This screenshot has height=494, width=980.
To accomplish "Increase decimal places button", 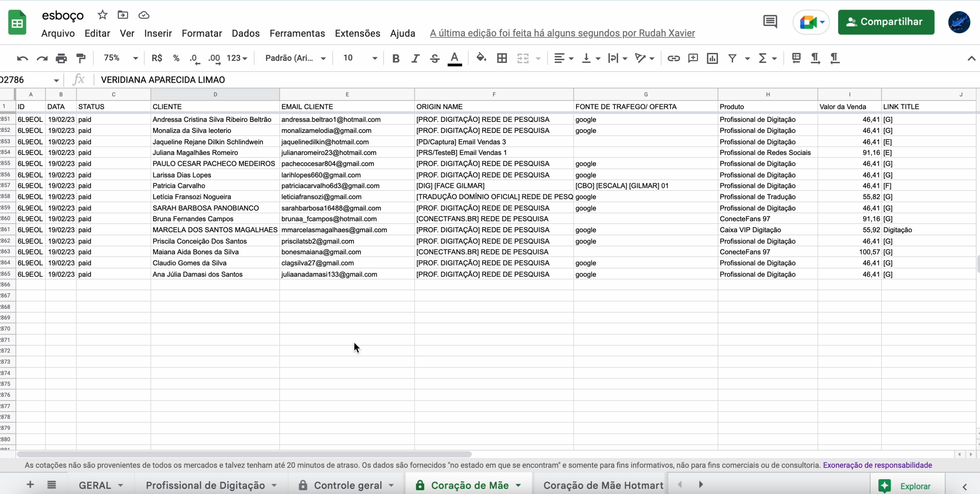I will (214, 58).
